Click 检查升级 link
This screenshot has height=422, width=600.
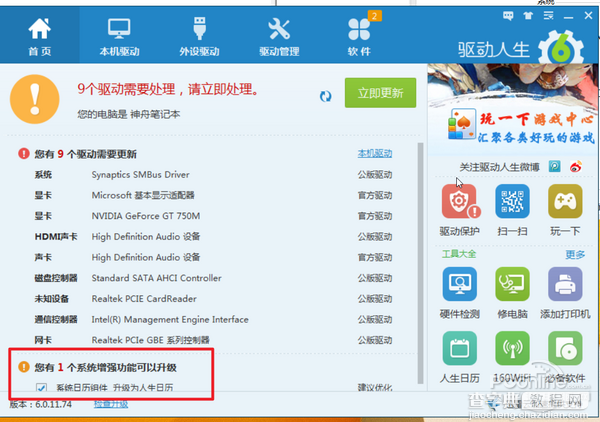(x=111, y=404)
